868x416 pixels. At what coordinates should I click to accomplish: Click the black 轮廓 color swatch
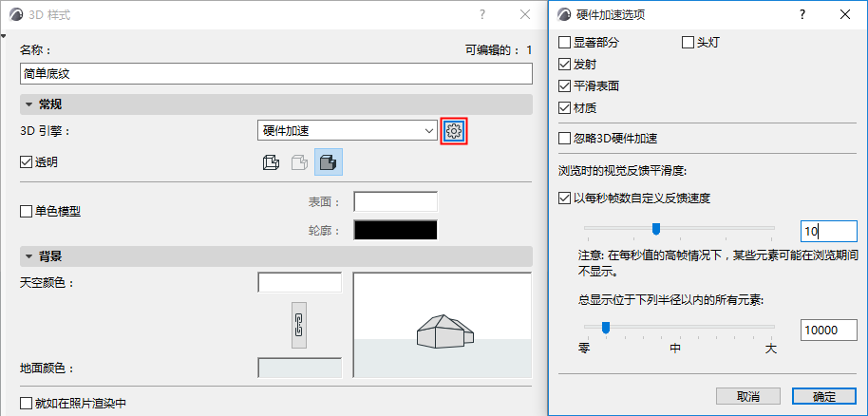pos(396,231)
